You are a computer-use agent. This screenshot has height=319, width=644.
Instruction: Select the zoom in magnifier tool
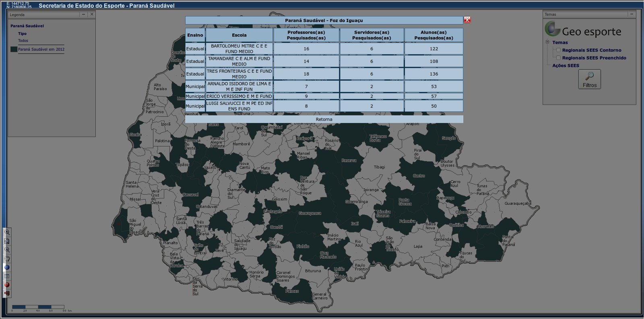tap(7, 232)
